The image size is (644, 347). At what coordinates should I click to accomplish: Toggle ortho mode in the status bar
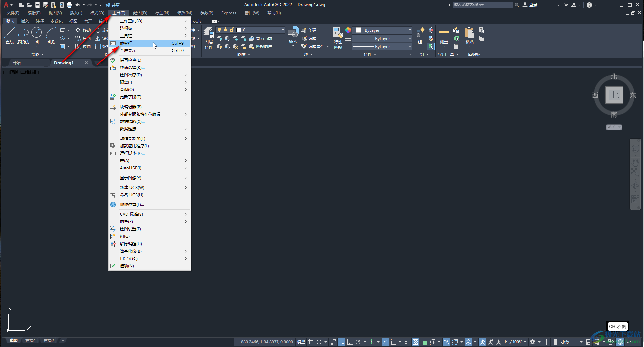[350, 342]
